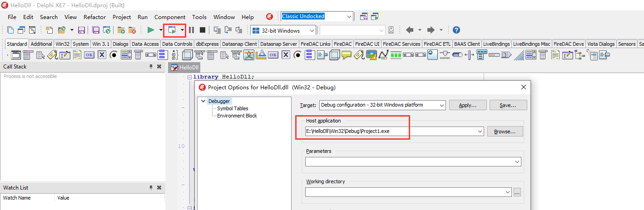Run the project with the green arrow
This screenshot has height=210, width=644.
tap(151, 30)
